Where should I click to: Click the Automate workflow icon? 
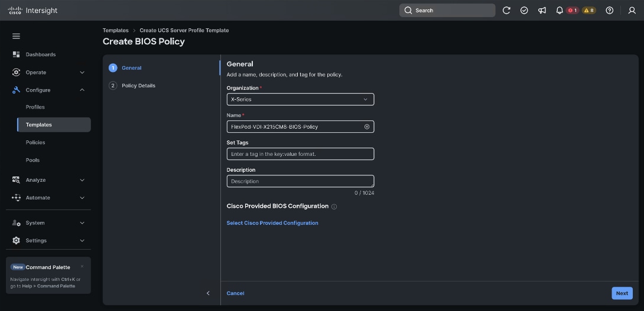coord(16,197)
